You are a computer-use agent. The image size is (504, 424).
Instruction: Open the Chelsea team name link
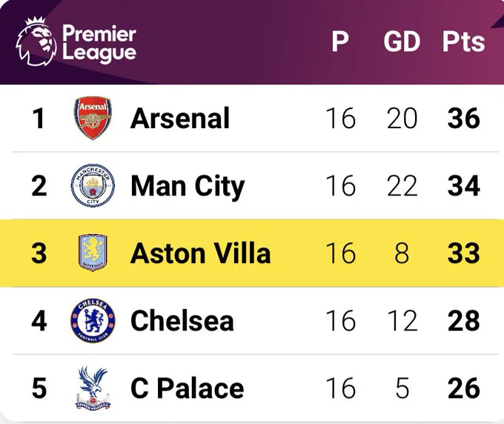tap(182, 321)
